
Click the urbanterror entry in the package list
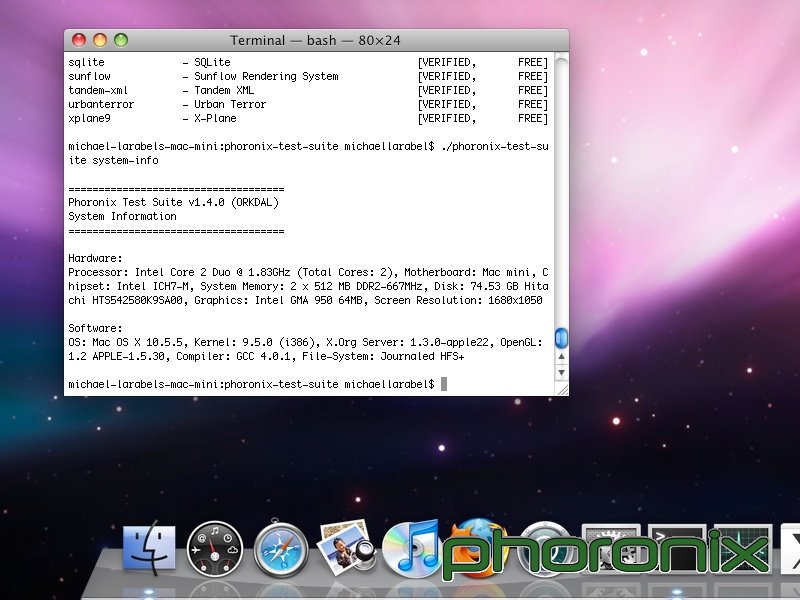[x=100, y=104]
